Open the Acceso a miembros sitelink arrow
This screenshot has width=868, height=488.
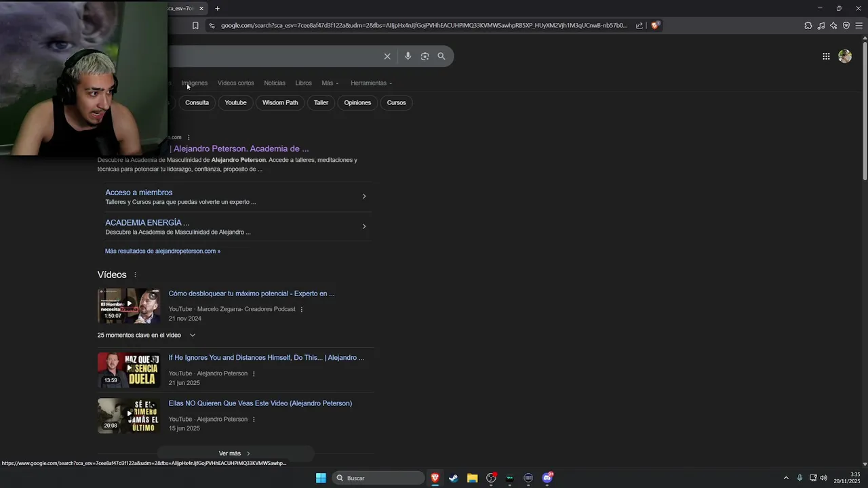pos(364,197)
